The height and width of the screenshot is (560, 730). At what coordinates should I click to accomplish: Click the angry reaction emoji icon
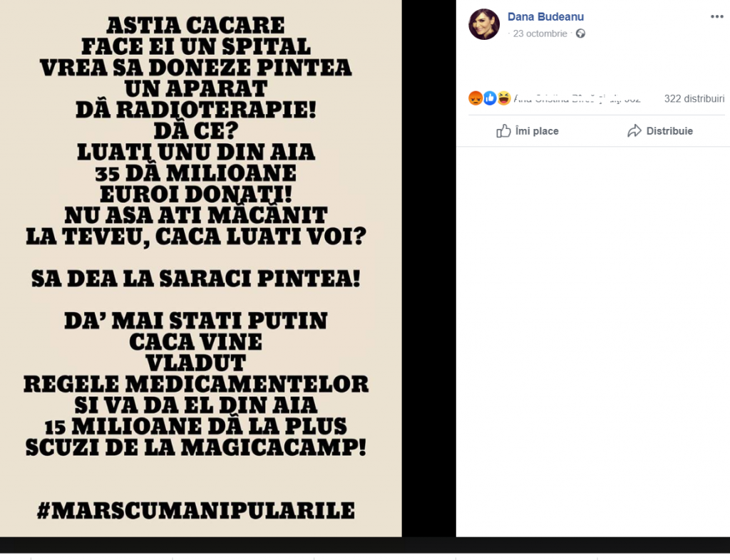[x=475, y=98]
